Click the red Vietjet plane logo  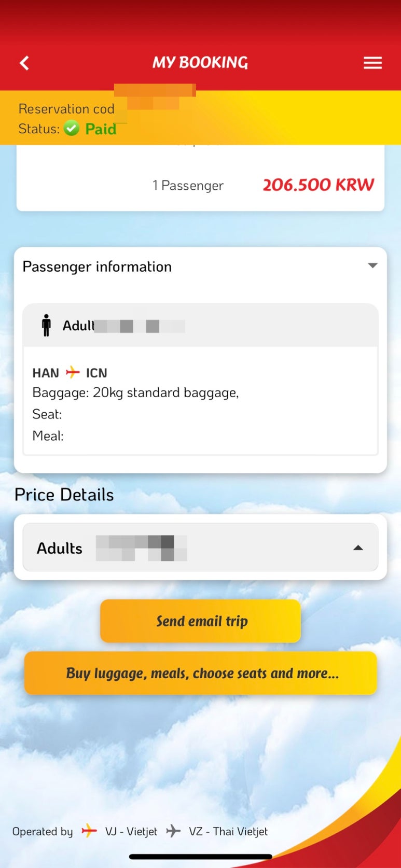point(89,831)
